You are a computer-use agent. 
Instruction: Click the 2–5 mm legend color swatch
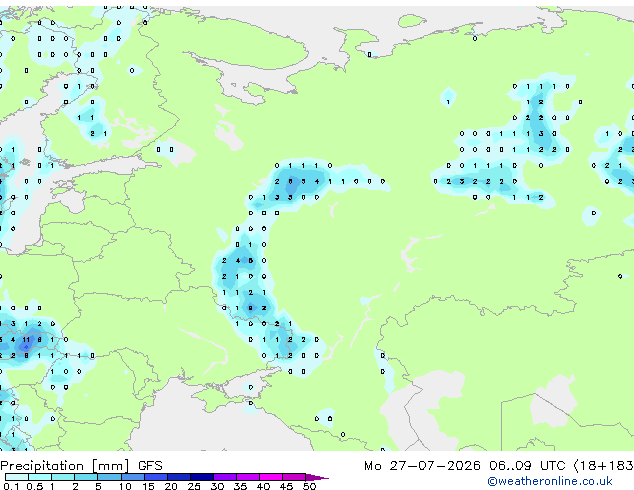coord(86,477)
